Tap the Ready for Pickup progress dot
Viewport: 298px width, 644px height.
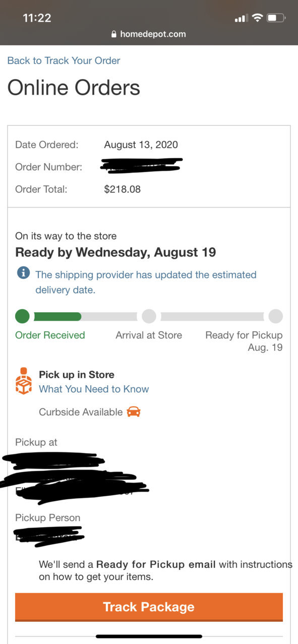[x=275, y=316]
